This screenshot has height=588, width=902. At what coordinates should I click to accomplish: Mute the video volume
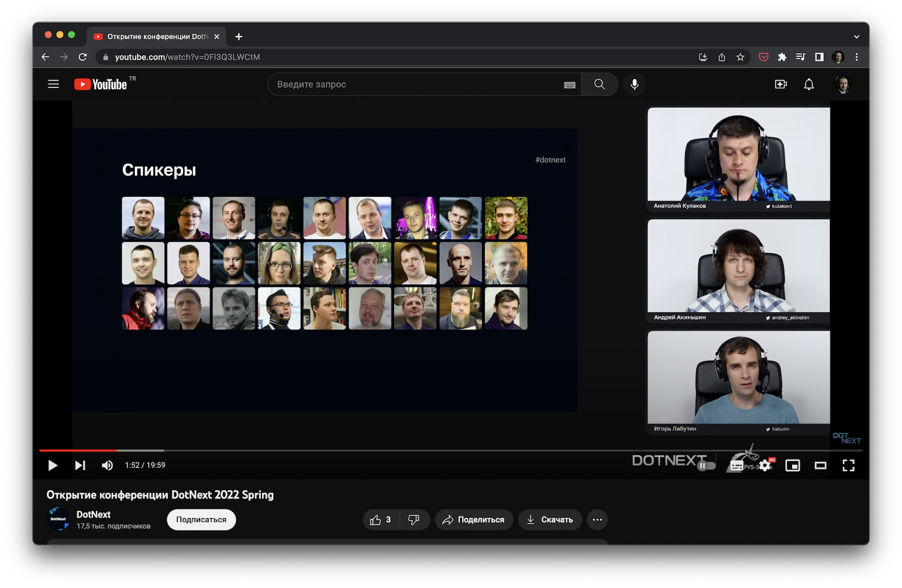(x=107, y=465)
